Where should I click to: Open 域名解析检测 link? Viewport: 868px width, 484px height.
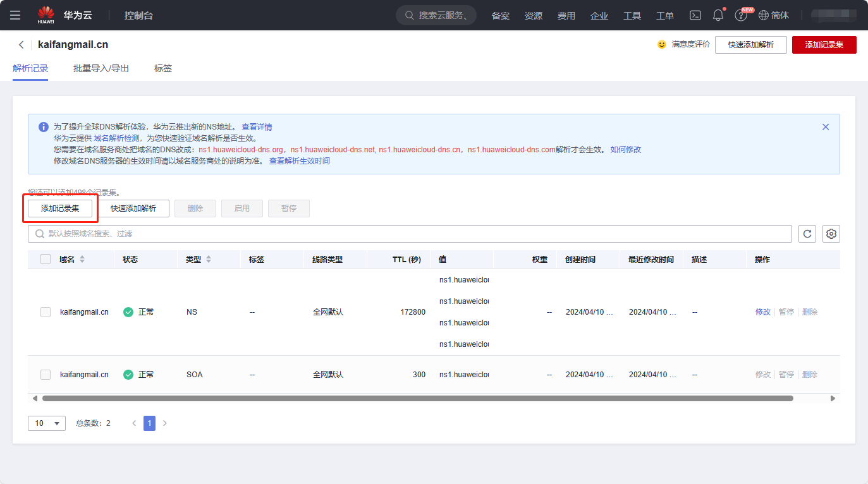pyautogui.click(x=116, y=138)
